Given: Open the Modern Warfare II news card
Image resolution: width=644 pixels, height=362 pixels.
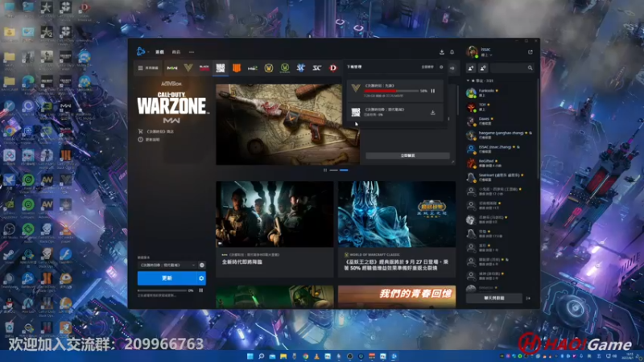Looking at the screenshot, I should coord(275,229).
